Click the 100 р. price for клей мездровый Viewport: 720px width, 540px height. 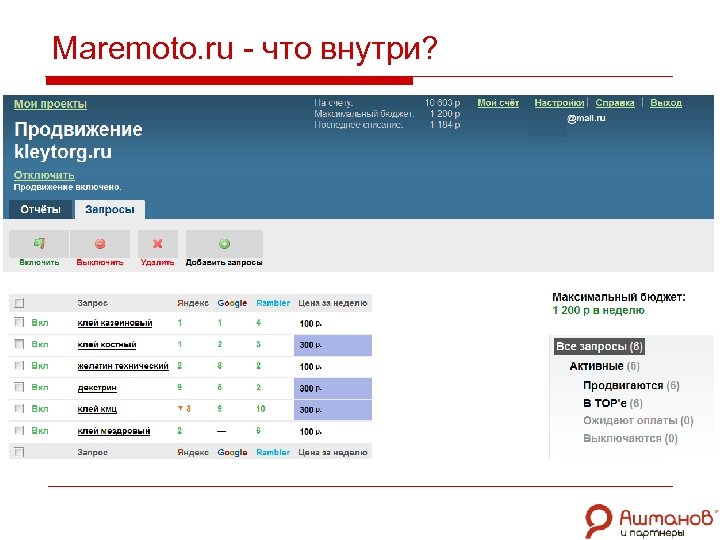coord(310,432)
